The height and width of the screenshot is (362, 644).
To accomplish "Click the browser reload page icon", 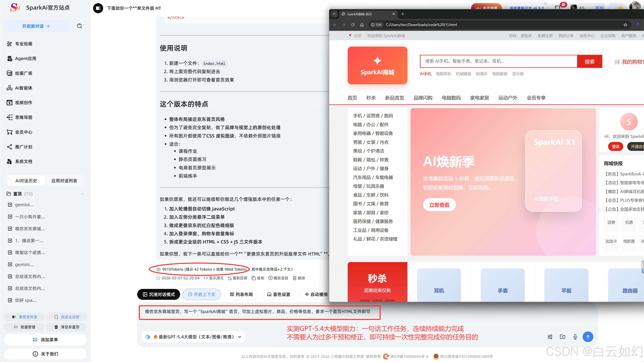I will click(353, 25).
